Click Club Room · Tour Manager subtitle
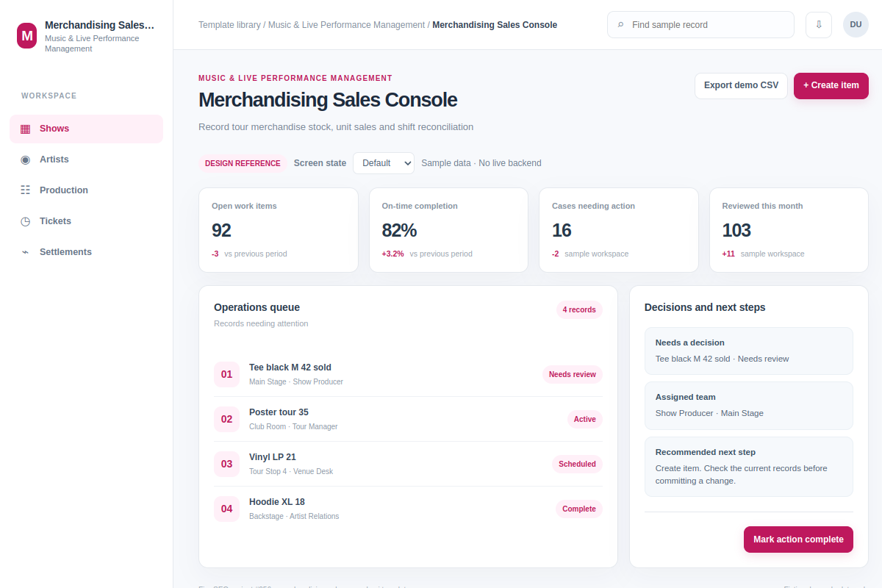 click(x=293, y=427)
